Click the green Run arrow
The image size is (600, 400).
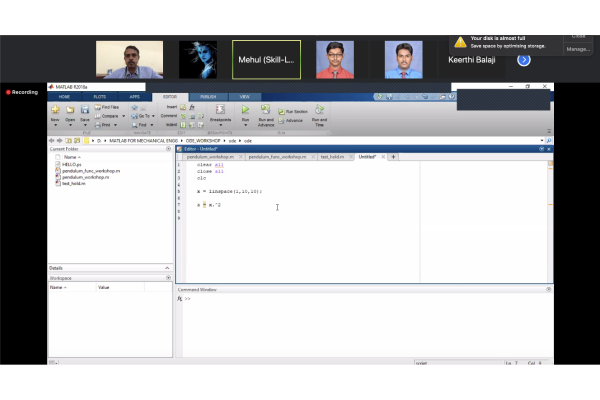(x=245, y=109)
